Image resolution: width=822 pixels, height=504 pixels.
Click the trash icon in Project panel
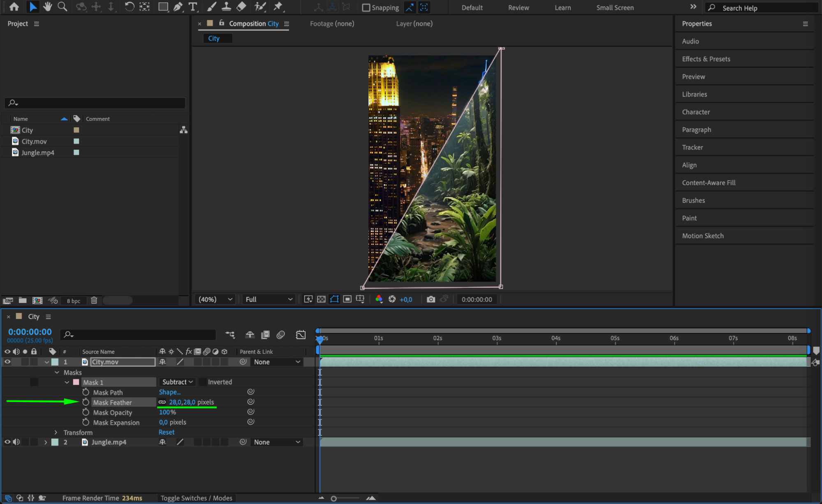tap(94, 301)
